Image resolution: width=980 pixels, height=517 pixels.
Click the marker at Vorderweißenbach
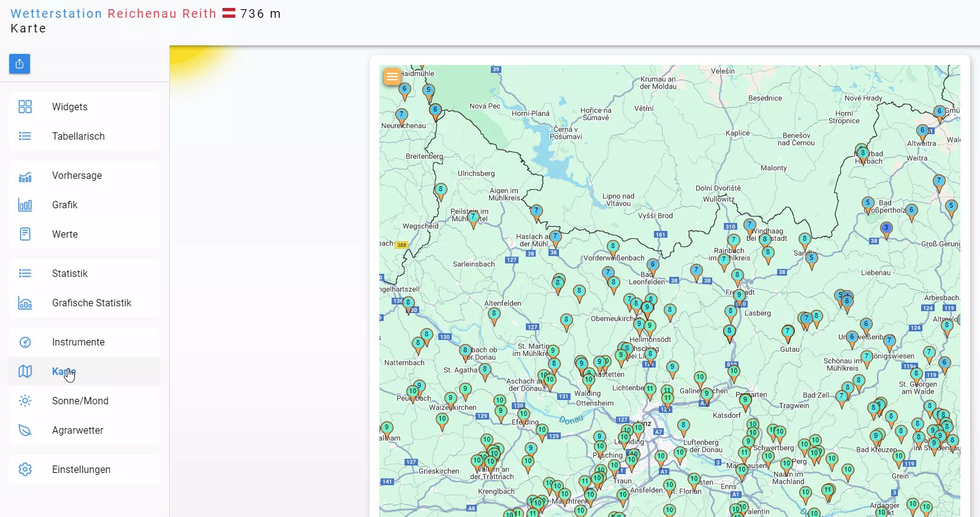pos(613,249)
